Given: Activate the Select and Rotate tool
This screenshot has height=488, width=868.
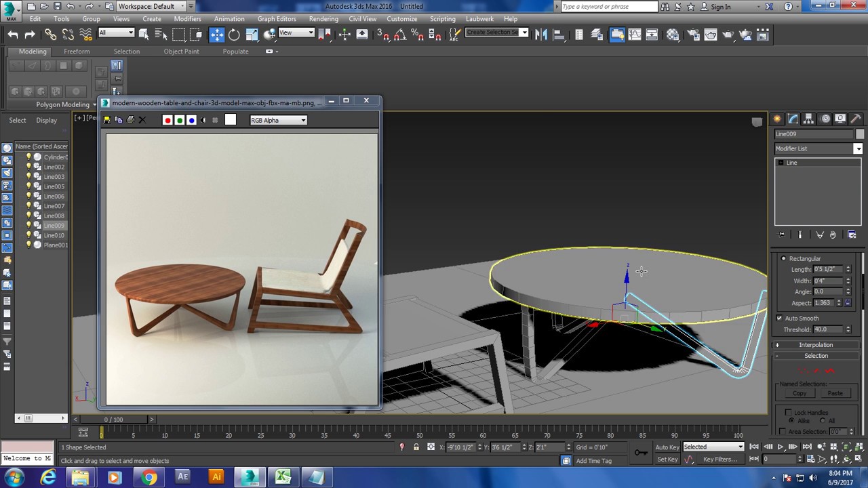Looking at the screenshot, I should pyautogui.click(x=234, y=35).
